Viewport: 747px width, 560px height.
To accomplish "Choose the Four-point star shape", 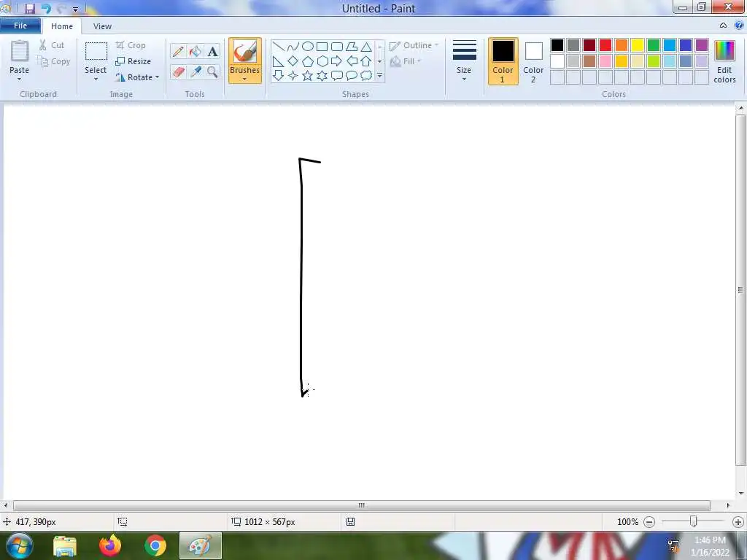I will (293, 75).
